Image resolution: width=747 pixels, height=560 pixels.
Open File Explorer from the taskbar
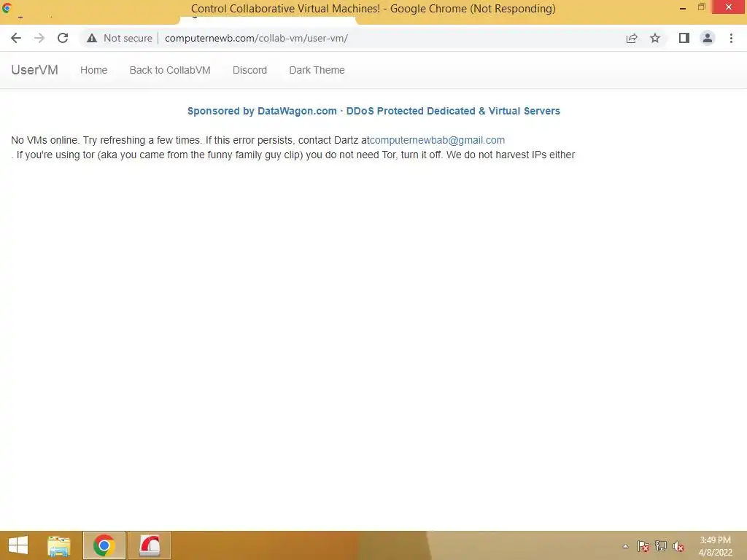pyautogui.click(x=58, y=545)
